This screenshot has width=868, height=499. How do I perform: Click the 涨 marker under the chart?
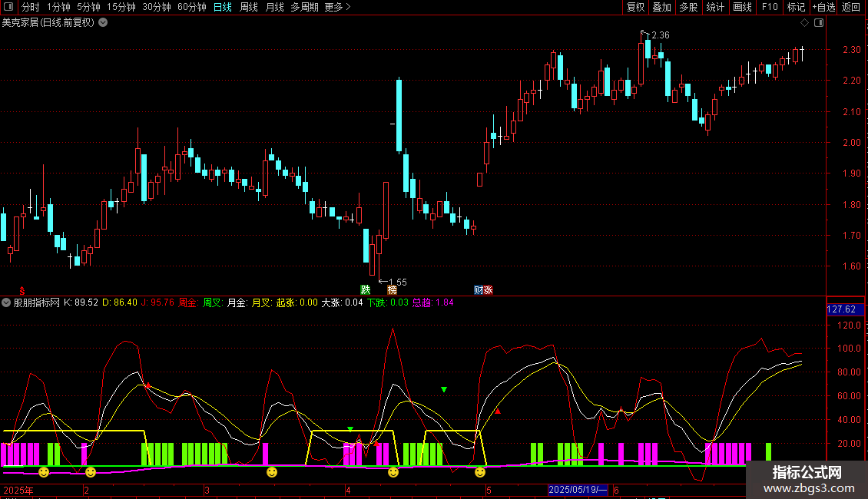[488, 290]
